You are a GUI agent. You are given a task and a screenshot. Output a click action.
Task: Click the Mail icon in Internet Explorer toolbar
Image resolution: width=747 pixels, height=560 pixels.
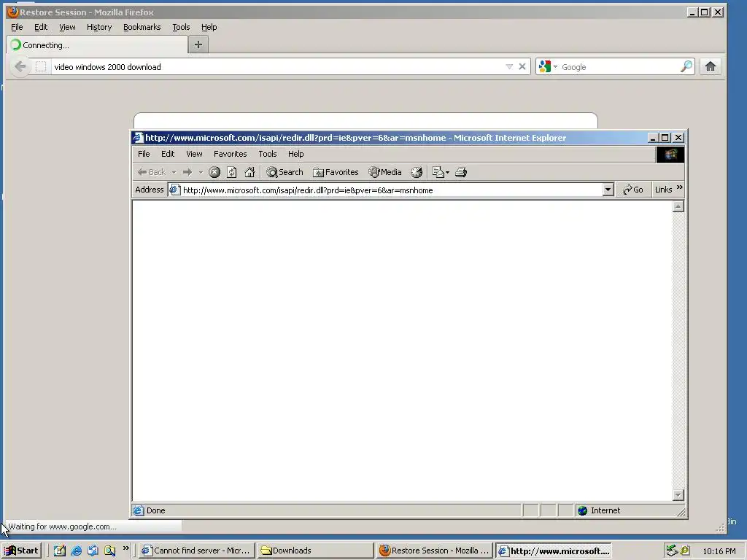438,172
